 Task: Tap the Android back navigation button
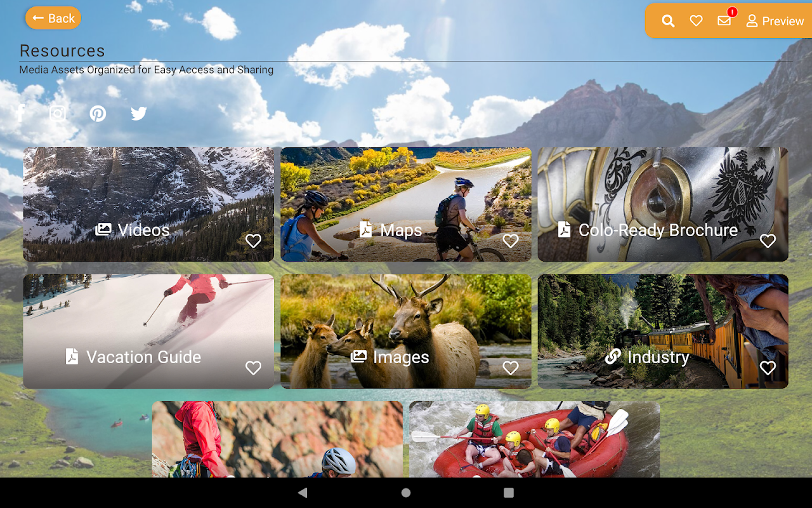pos(303,493)
